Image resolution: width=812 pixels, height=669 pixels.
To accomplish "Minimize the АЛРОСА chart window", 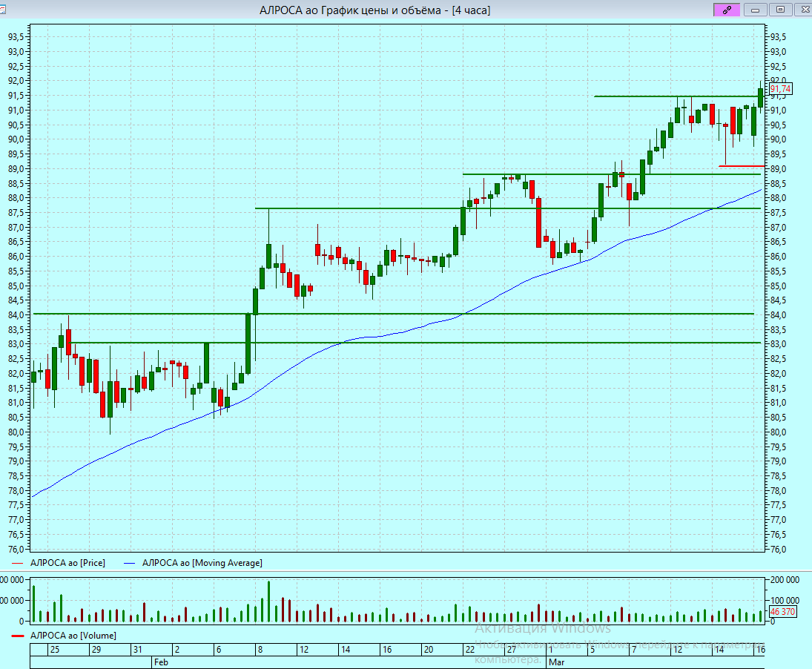I will pyautogui.click(x=755, y=10).
